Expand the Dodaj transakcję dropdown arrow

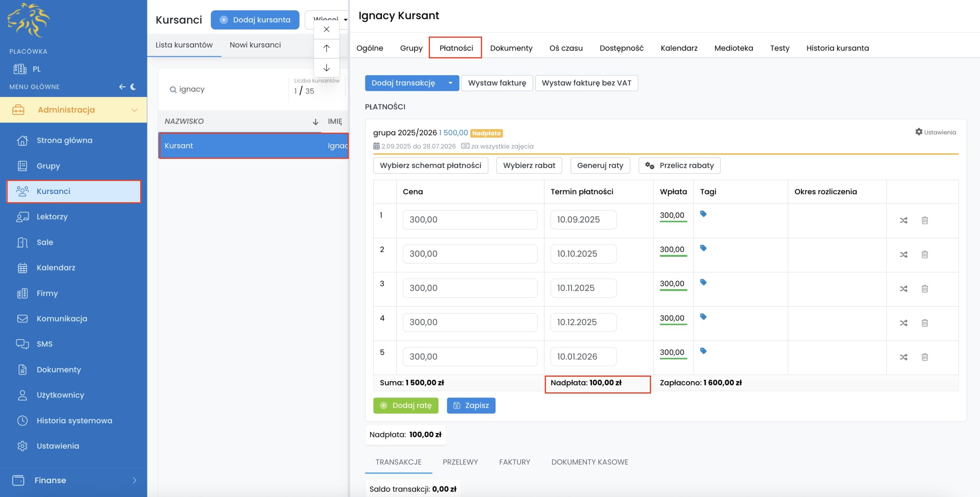pyautogui.click(x=450, y=83)
